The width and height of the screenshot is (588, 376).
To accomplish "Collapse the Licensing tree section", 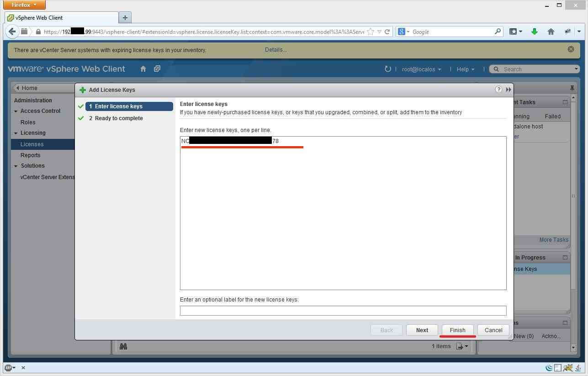I will (x=16, y=133).
